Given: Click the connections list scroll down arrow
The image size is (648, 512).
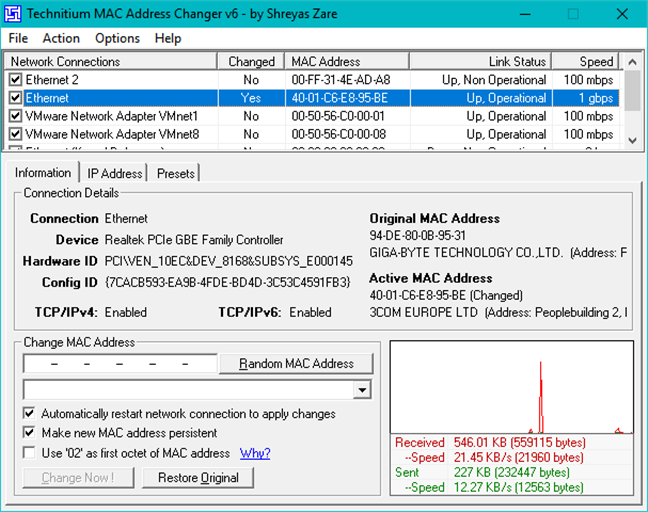Looking at the screenshot, I should 632,141.
